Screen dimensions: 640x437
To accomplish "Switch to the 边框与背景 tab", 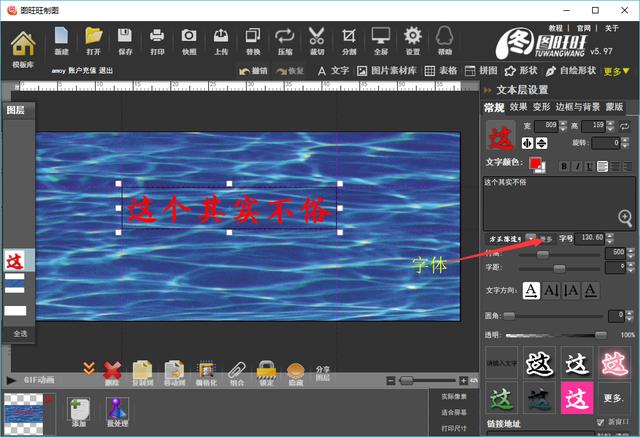I will [x=577, y=107].
